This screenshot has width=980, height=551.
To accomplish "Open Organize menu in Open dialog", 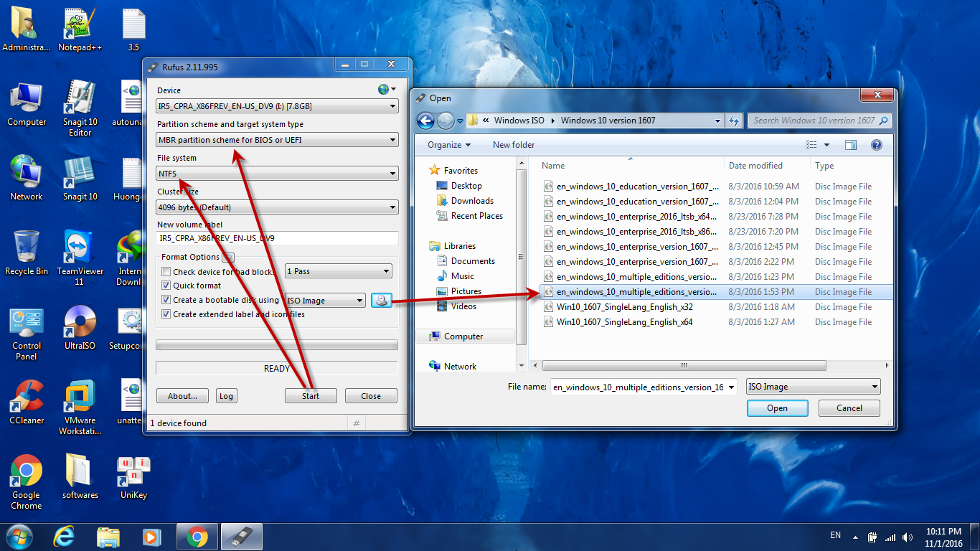I will 449,145.
